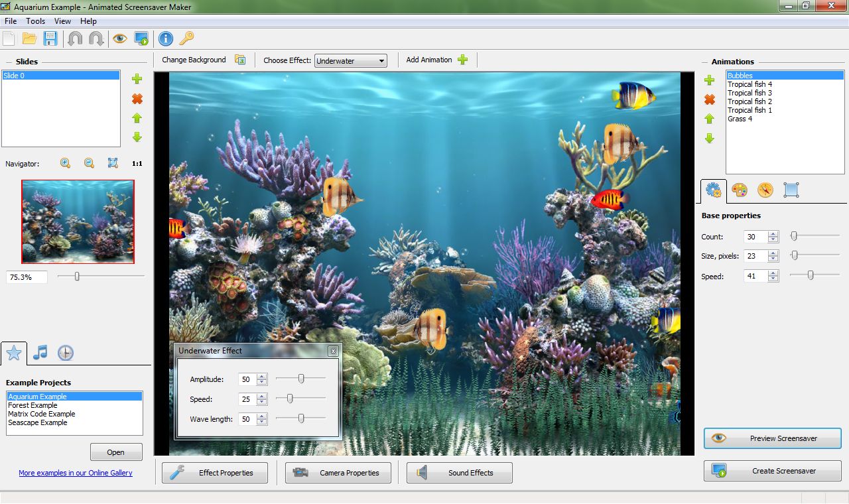Open the color palette properties tab
This screenshot has height=504, width=849.
coord(738,190)
